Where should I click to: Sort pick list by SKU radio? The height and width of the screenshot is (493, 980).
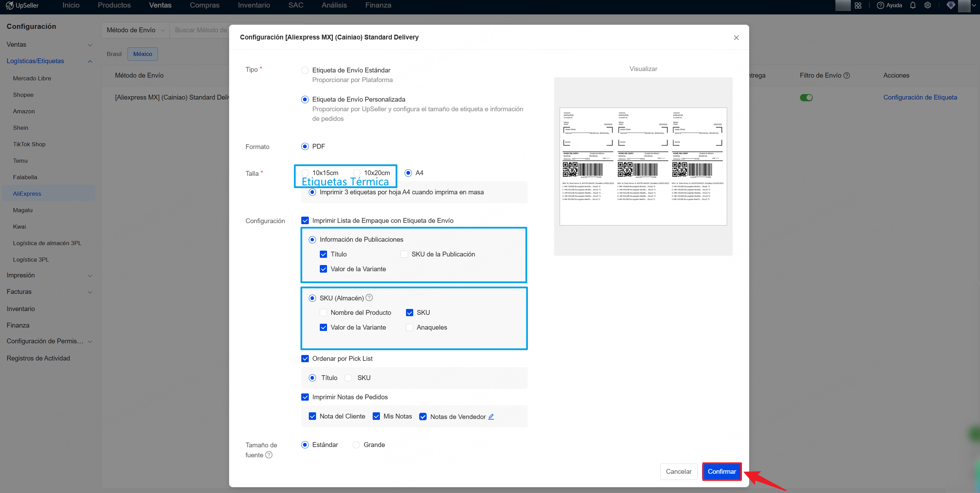point(348,377)
